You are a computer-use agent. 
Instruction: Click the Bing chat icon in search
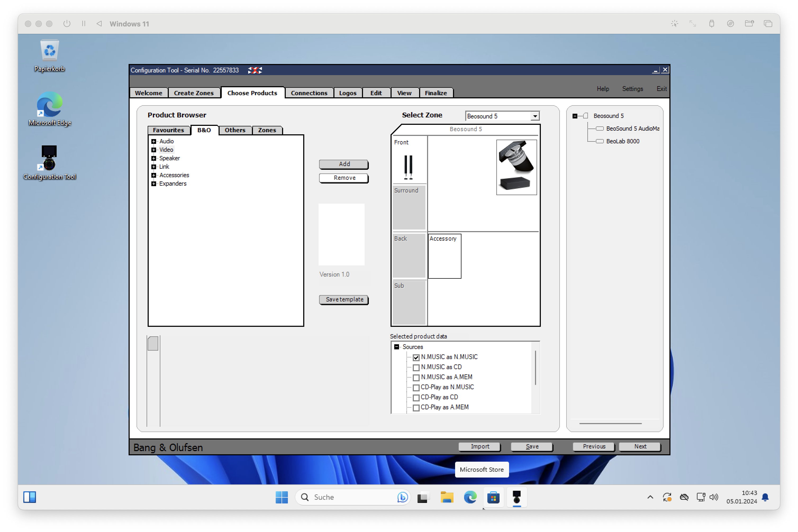coord(402,497)
